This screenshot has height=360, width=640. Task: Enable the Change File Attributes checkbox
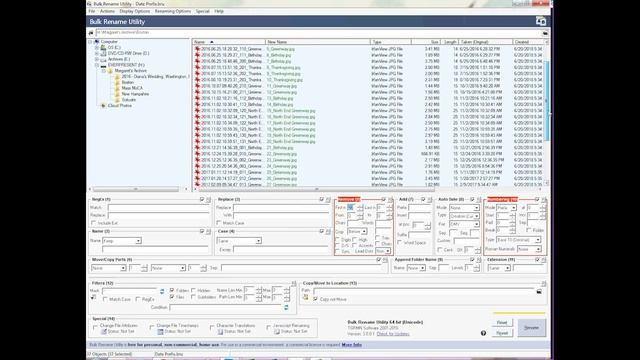95,327
